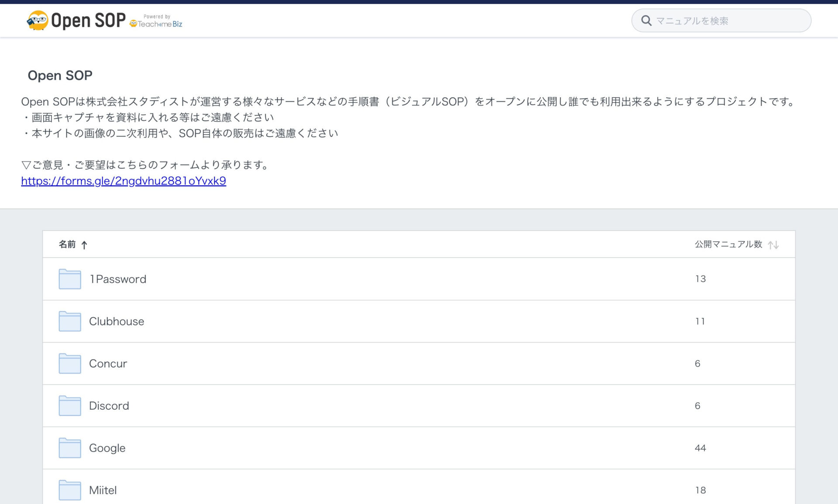Open the Miitel folder icon
This screenshot has height=504, width=838.
pyautogui.click(x=70, y=490)
